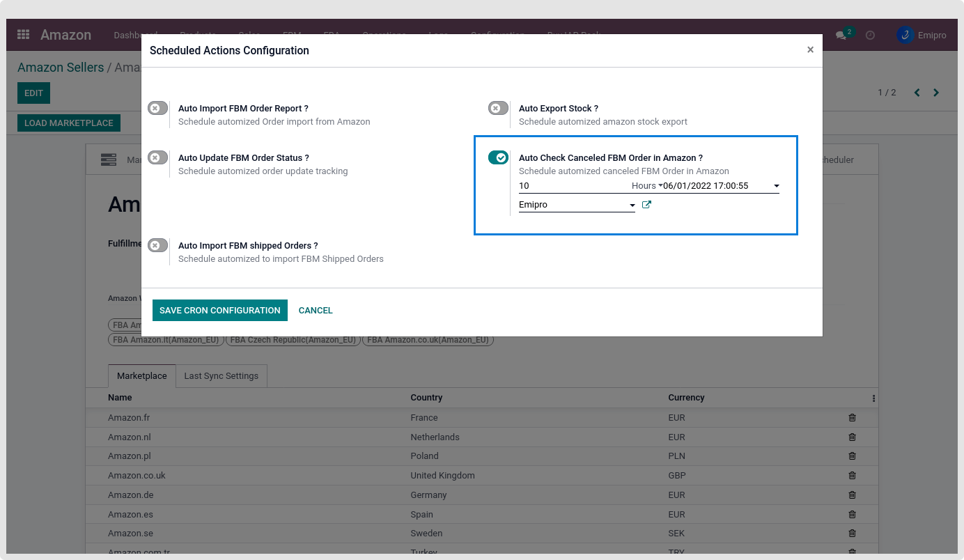Open the Hours interval unit dropdown
This screenshot has width=964, height=560.
pyautogui.click(x=646, y=186)
